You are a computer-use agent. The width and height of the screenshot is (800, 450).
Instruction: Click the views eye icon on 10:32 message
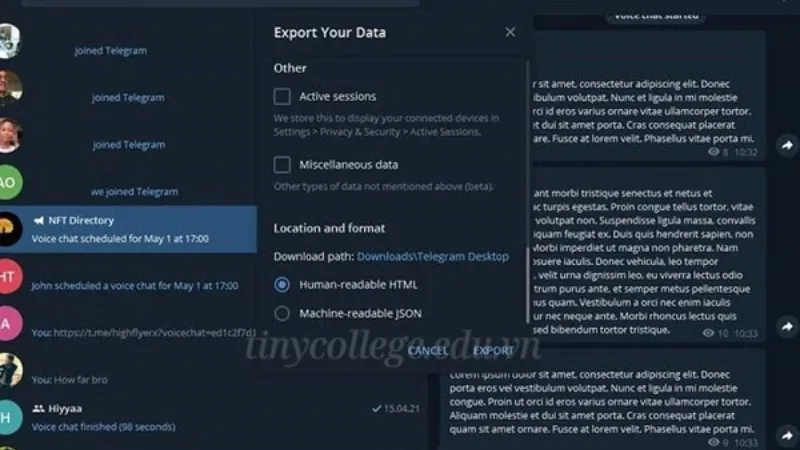coord(713,152)
